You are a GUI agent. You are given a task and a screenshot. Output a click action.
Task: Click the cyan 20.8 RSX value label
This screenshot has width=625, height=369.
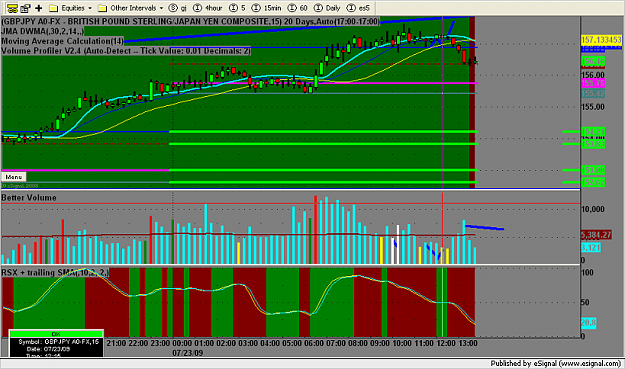point(588,322)
